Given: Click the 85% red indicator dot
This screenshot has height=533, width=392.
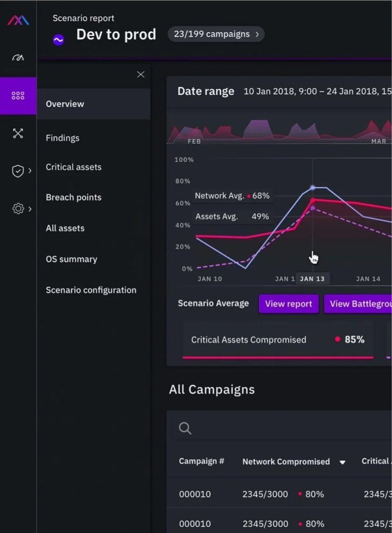Looking at the screenshot, I should pos(337,339).
